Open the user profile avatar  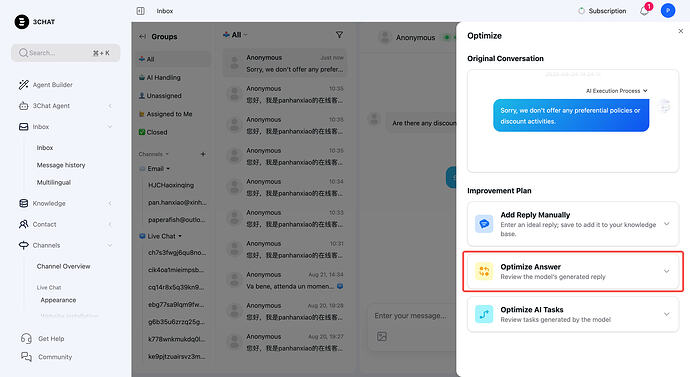coord(668,11)
